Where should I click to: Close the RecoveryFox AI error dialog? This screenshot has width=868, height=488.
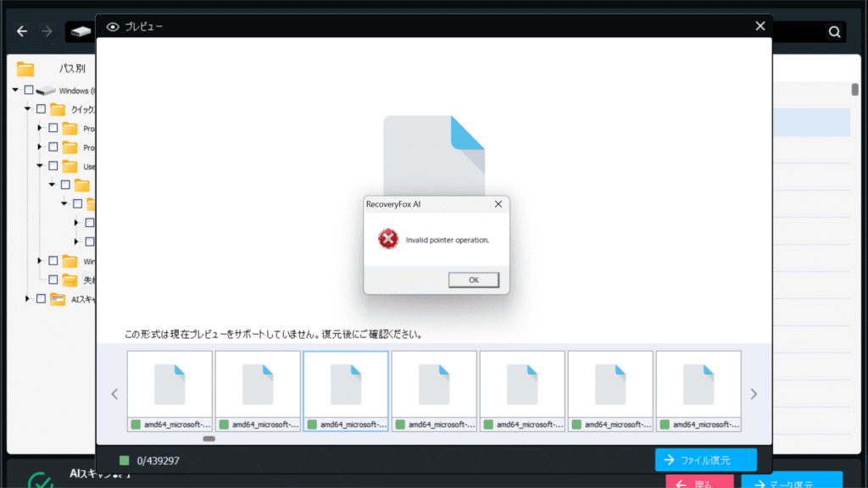498,204
